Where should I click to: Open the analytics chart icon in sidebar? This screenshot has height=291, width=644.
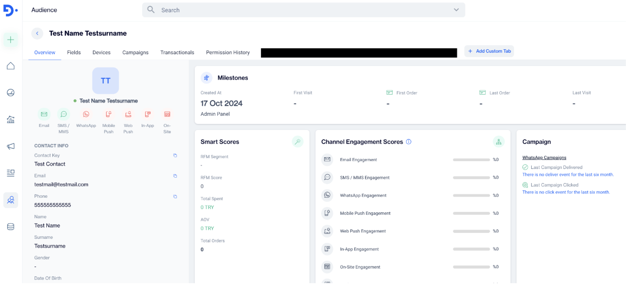(x=11, y=119)
